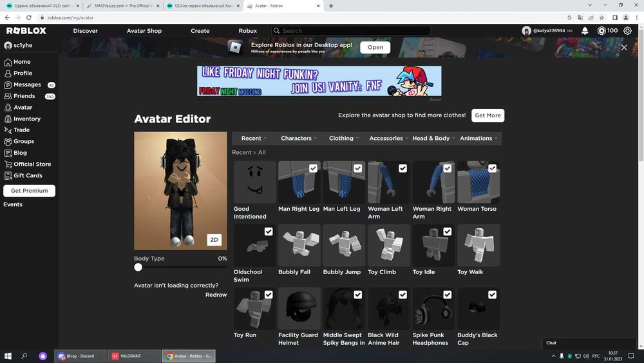
Task: Click the Get Premium button
Action: (29, 191)
